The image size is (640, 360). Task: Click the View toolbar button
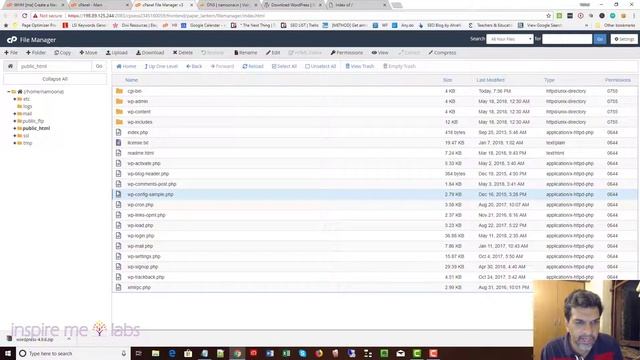380,53
